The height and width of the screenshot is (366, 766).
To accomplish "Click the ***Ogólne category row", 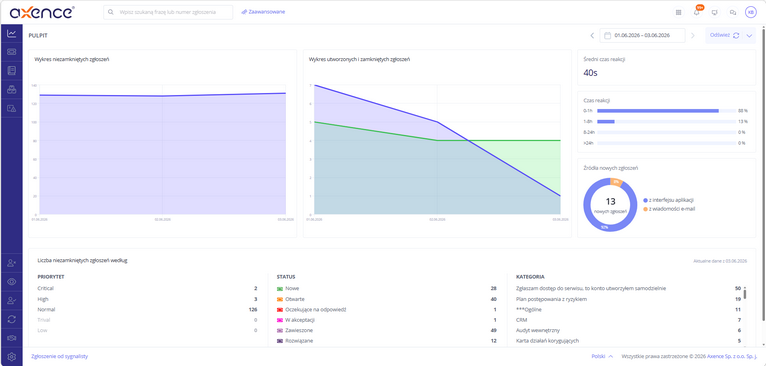I will 628,309.
